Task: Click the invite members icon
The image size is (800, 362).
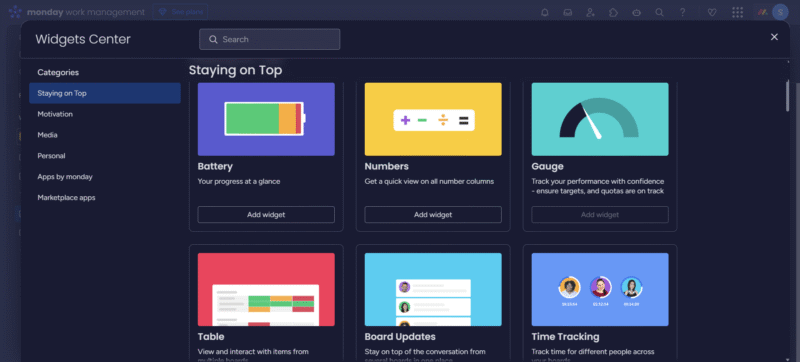Action: point(590,13)
